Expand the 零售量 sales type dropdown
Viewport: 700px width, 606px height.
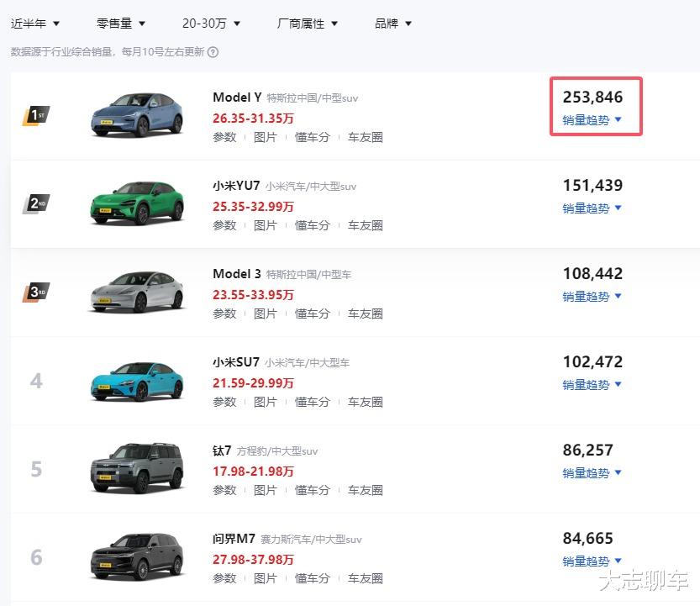tap(121, 24)
